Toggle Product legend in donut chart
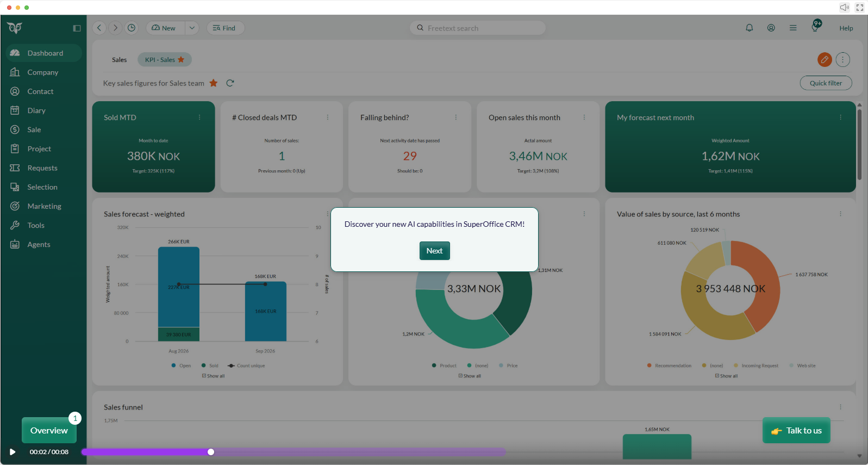The height and width of the screenshot is (465, 868). 444,365
